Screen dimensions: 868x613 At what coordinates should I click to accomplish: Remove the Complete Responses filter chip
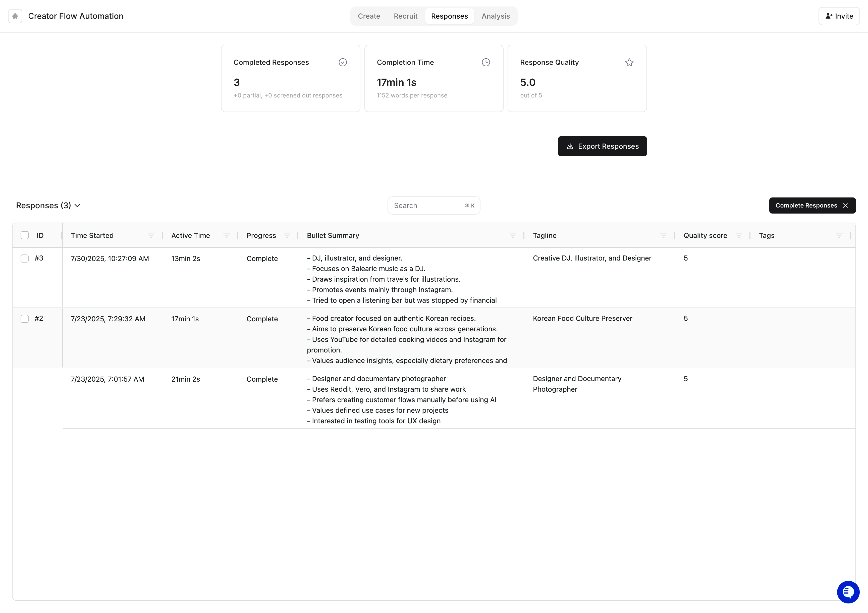pos(845,205)
